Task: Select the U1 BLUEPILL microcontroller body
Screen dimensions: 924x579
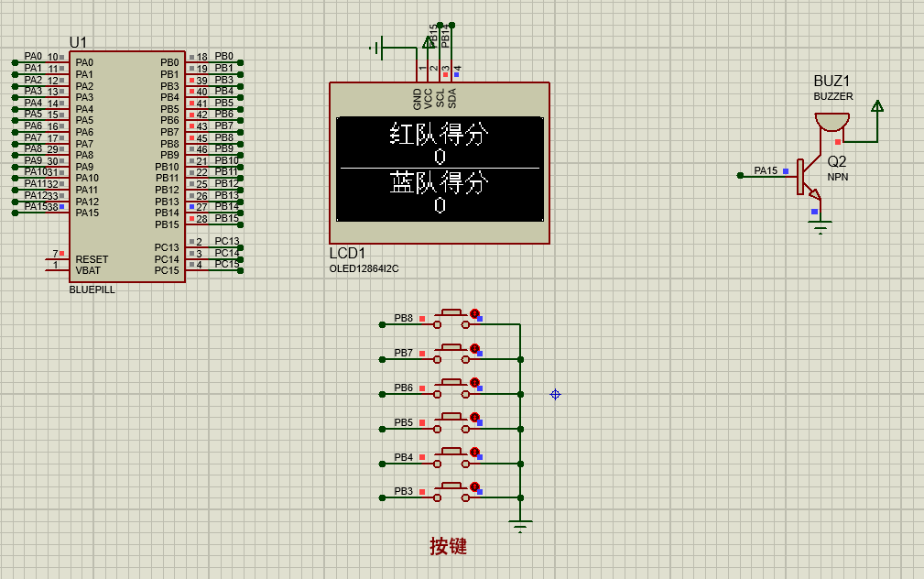Action: coord(127,165)
